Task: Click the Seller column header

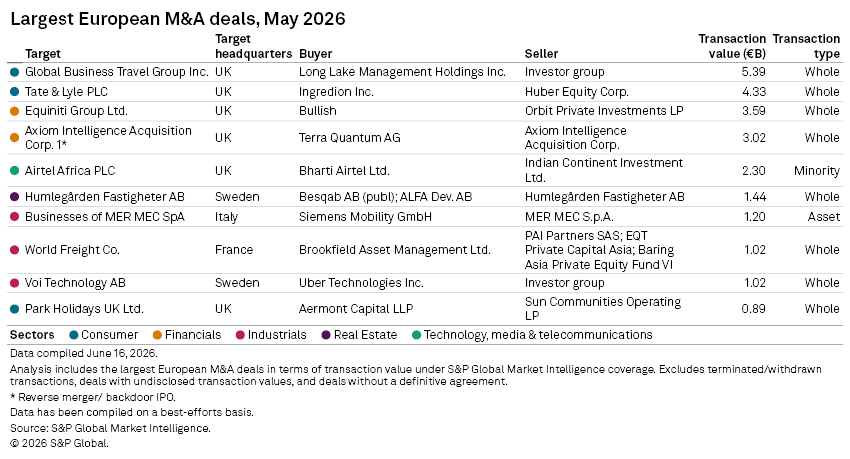Action: tap(541, 54)
